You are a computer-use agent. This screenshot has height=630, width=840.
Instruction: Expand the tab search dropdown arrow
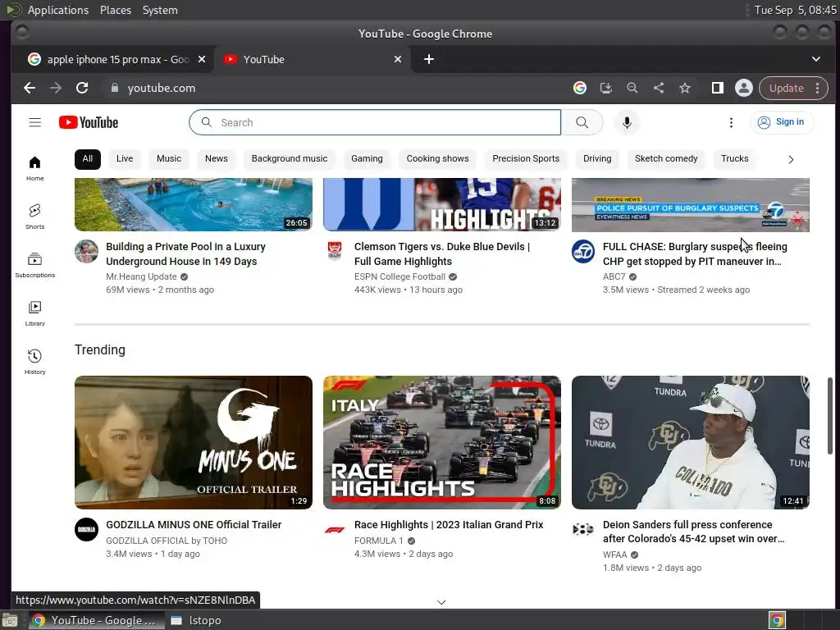tap(816, 59)
